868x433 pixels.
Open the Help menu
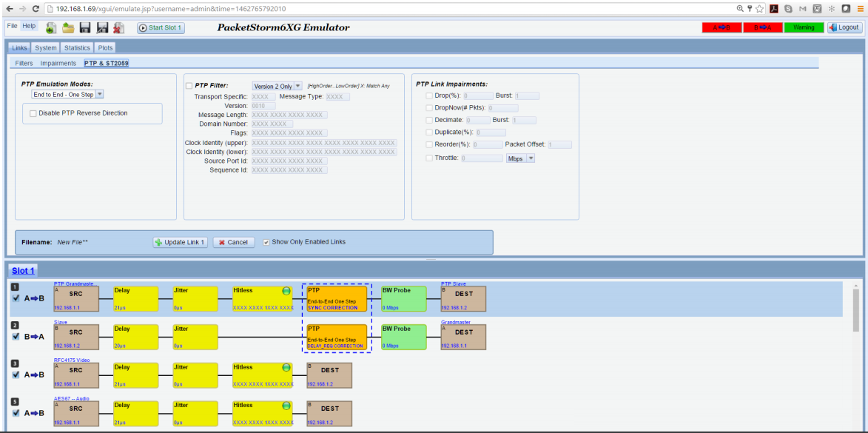[30, 26]
